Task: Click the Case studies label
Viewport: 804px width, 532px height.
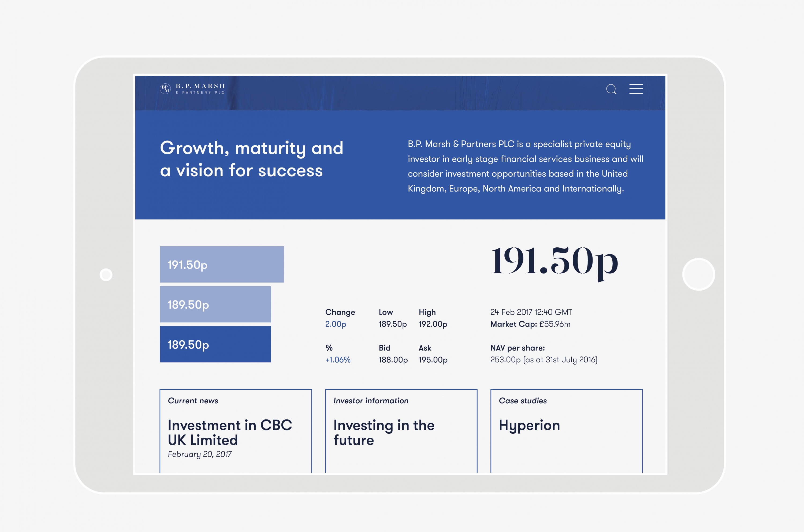Action: point(523,401)
